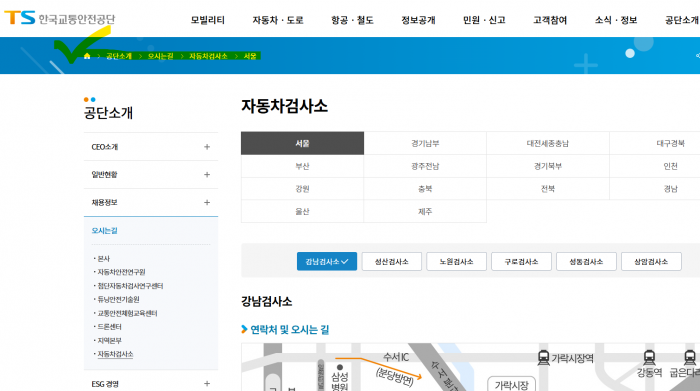Open the 자동차·도로 top menu
The width and height of the screenshot is (700, 391).
point(278,20)
